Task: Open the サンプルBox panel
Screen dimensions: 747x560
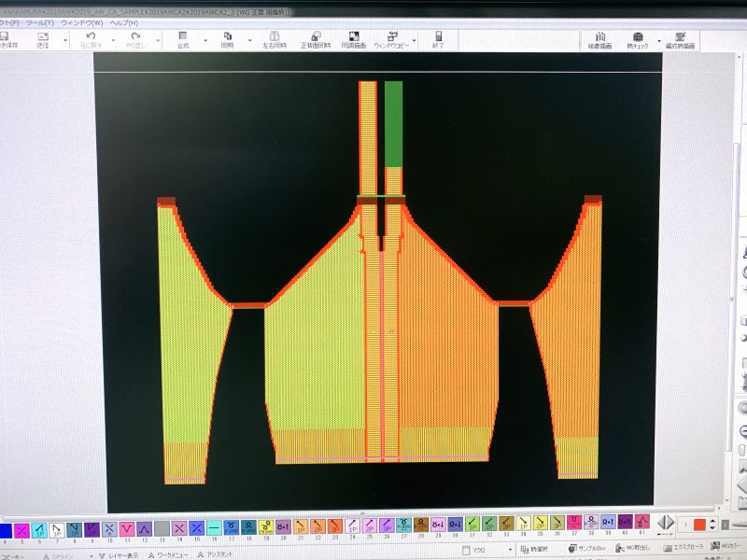Action: pos(588,548)
